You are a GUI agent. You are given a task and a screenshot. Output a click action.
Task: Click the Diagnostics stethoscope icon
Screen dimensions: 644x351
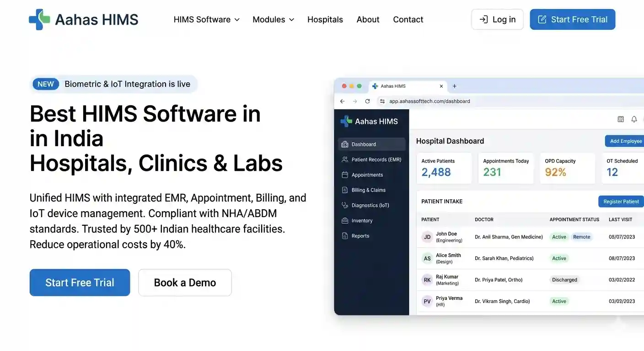coord(345,205)
